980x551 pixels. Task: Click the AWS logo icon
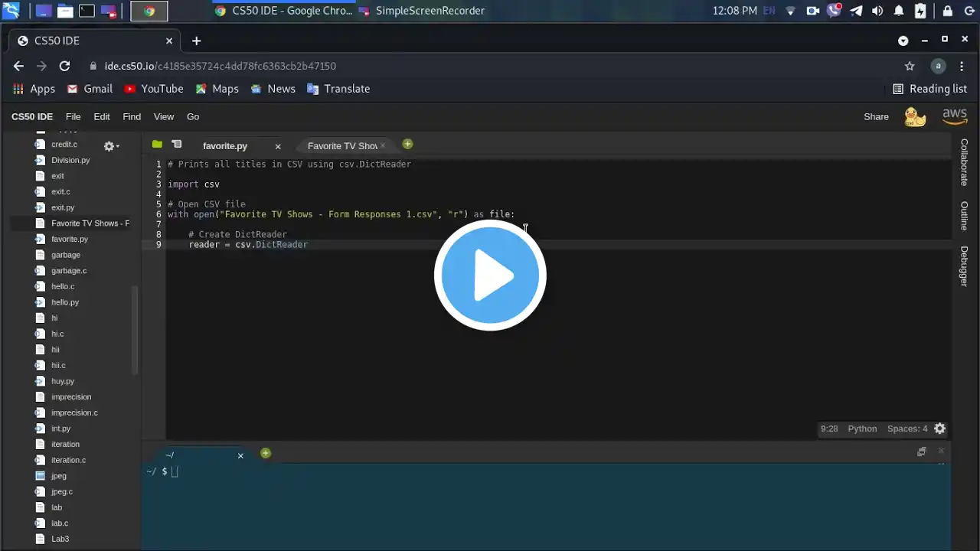coord(955,116)
